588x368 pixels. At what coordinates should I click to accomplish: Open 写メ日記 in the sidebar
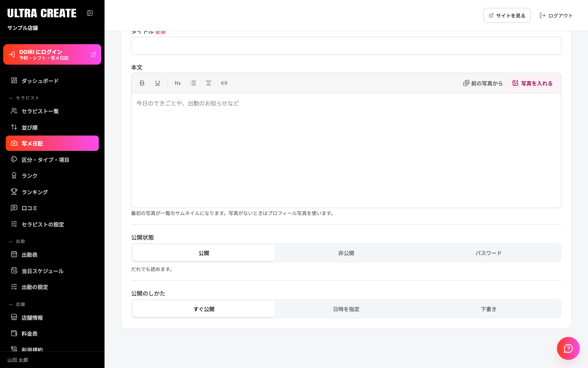tap(52, 143)
